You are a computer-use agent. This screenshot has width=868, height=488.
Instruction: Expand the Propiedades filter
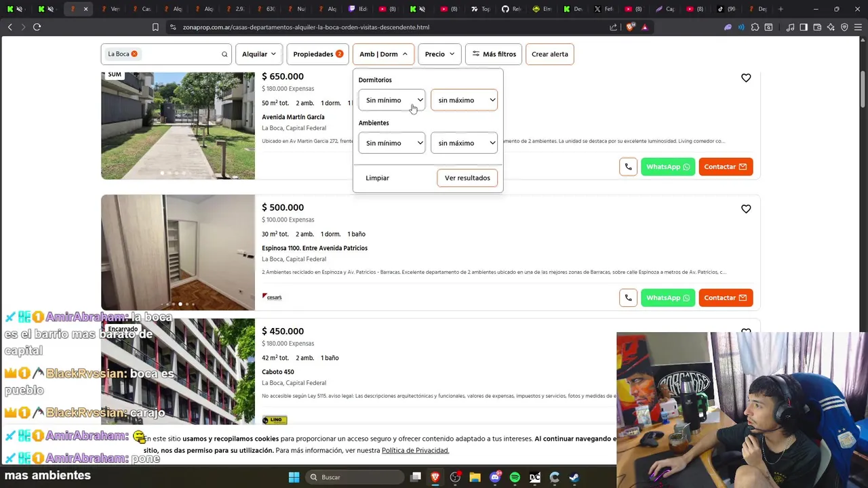coord(317,54)
